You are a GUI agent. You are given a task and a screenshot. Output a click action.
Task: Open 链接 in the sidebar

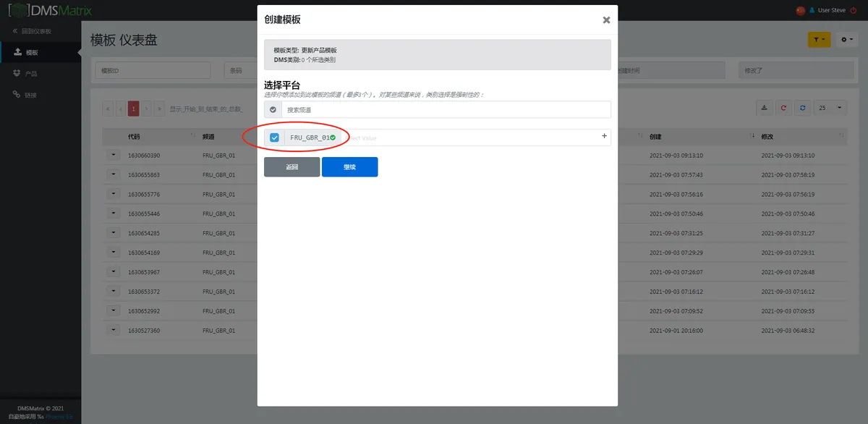[x=31, y=96]
